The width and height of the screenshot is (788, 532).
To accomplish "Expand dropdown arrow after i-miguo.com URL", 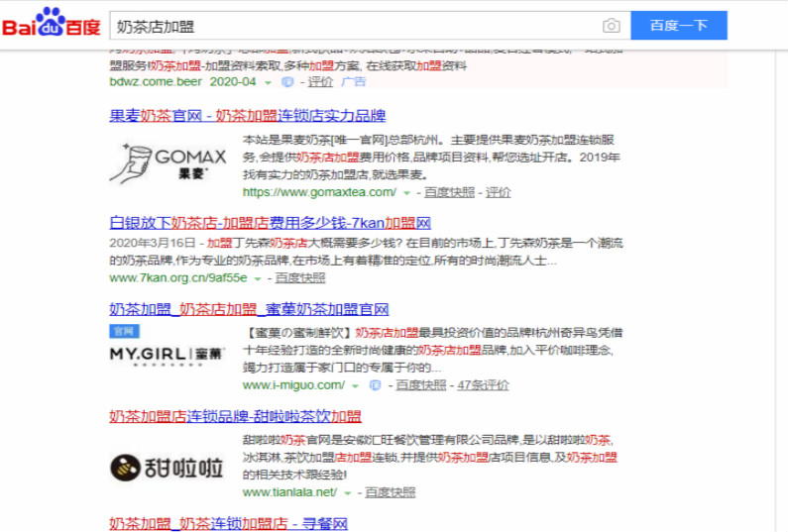I will coord(355,386).
